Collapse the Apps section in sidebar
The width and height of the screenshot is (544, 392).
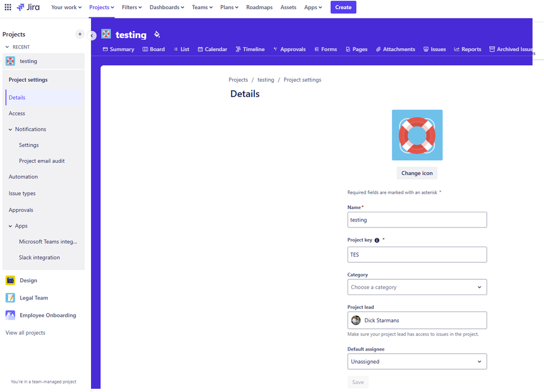pyautogui.click(x=10, y=226)
